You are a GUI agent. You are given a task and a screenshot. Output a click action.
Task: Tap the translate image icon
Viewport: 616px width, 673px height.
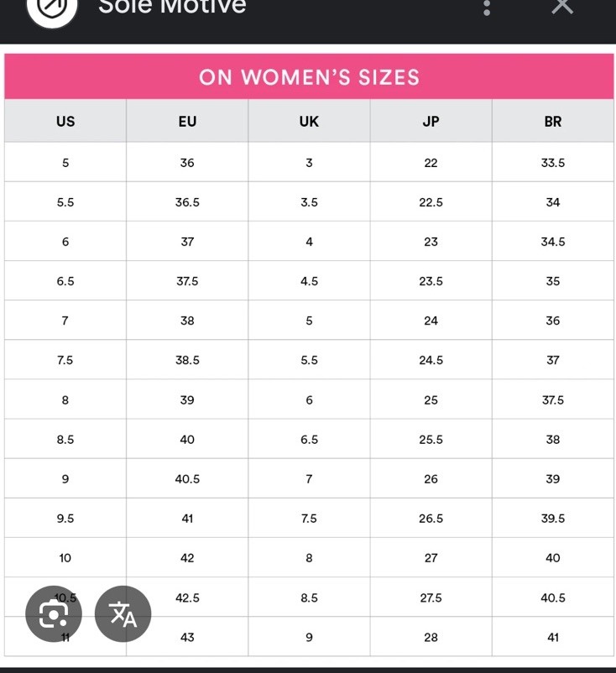[x=123, y=613]
